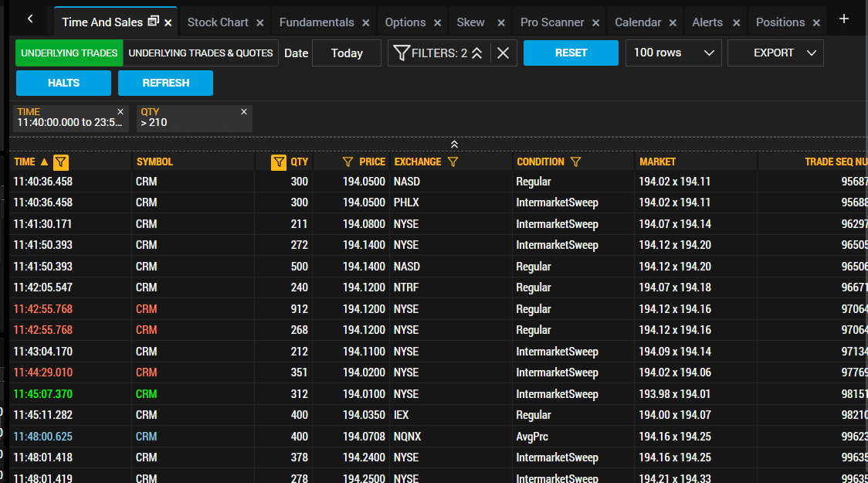Screen dimensions: 868x483
Task: Sort by the TRADE SEQ NUM column header
Action: pos(836,162)
